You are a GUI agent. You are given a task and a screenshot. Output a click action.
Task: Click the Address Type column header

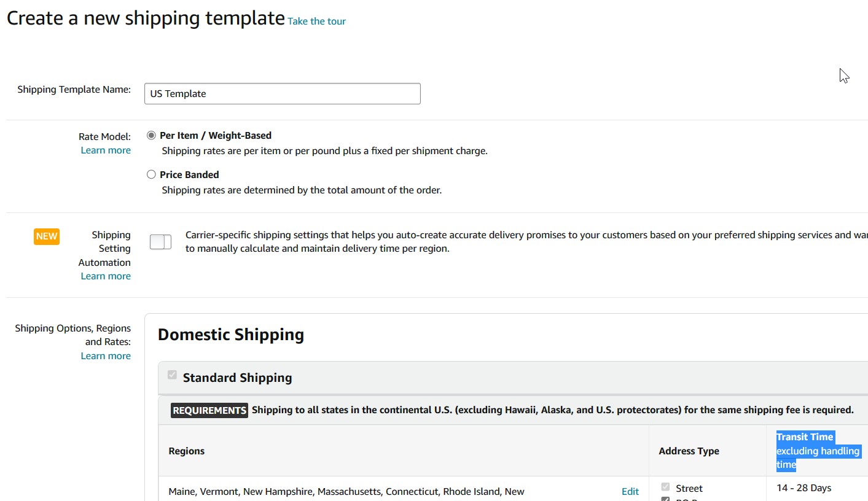[x=689, y=451]
